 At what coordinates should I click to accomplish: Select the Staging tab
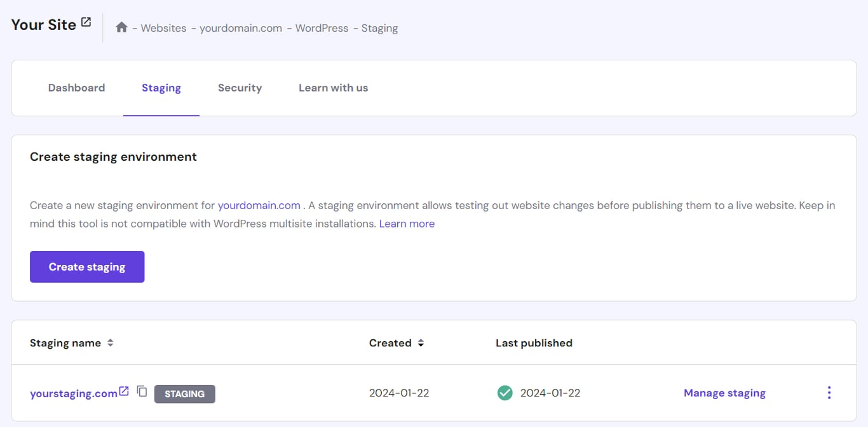click(x=161, y=88)
